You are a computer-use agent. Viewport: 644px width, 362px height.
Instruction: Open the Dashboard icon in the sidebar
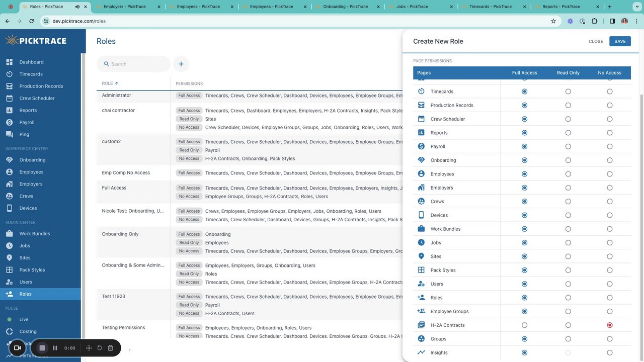(x=9, y=62)
